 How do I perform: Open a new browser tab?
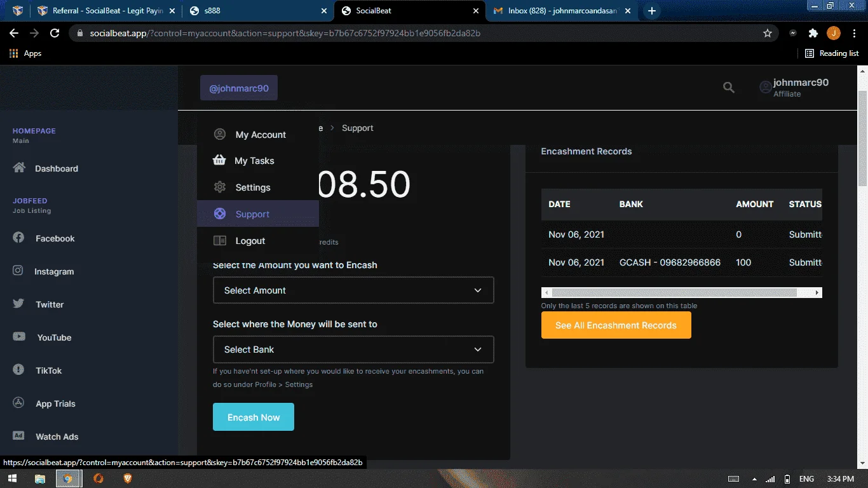pos(652,11)
